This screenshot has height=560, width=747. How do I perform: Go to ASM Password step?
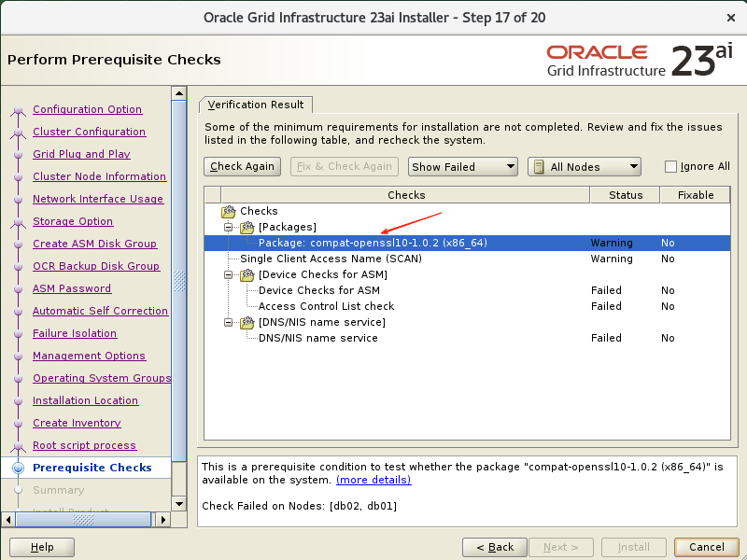pos(72,288)
